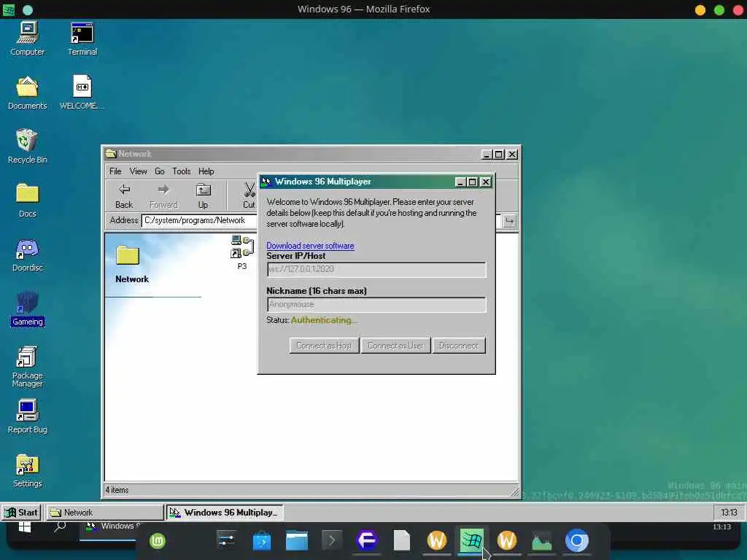The image size is (747, 560).
Task: Click the green window control dot in Firefox title
Action: pyautogui.click(x=719, y=9)
